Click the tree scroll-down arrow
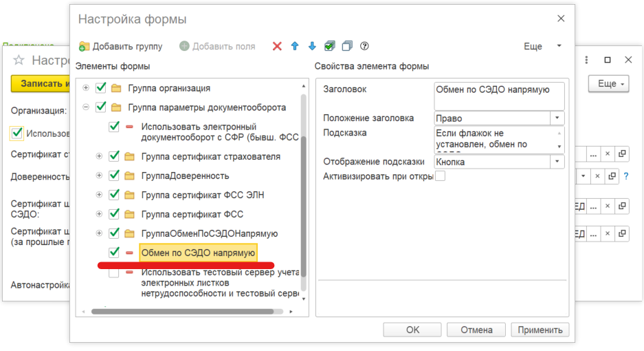The width and height of the screenshot is (644, 351). pos(304,299)
